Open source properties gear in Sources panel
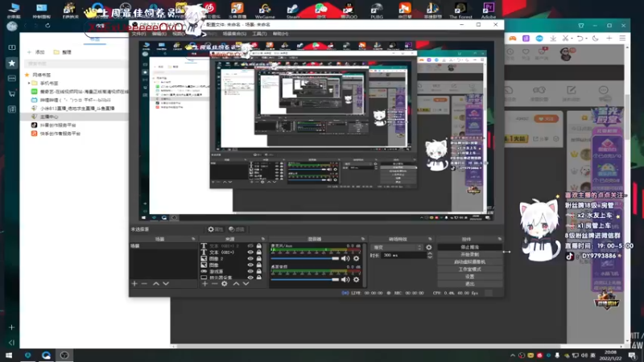 pyautogui.click(x=225, y=284)
